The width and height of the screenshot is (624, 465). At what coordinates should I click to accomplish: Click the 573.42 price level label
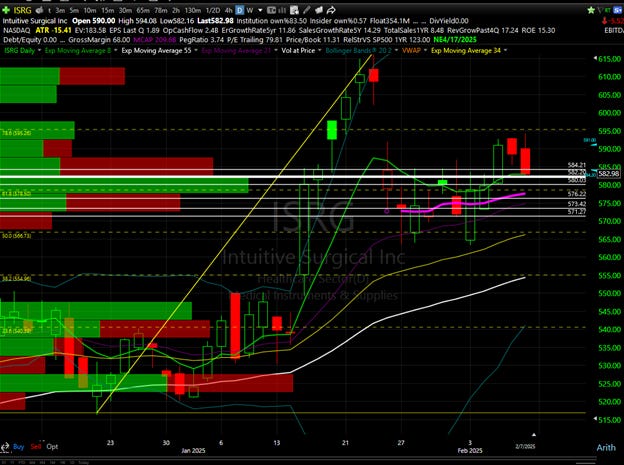(x=577, y=204)
